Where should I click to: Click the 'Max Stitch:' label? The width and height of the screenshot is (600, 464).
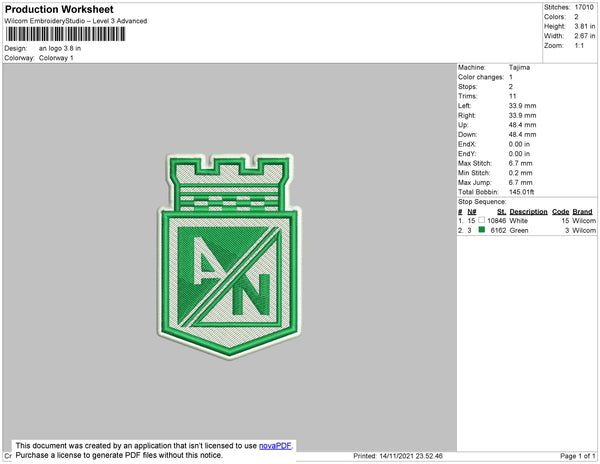pyautogui.click(x=475, y=163)
